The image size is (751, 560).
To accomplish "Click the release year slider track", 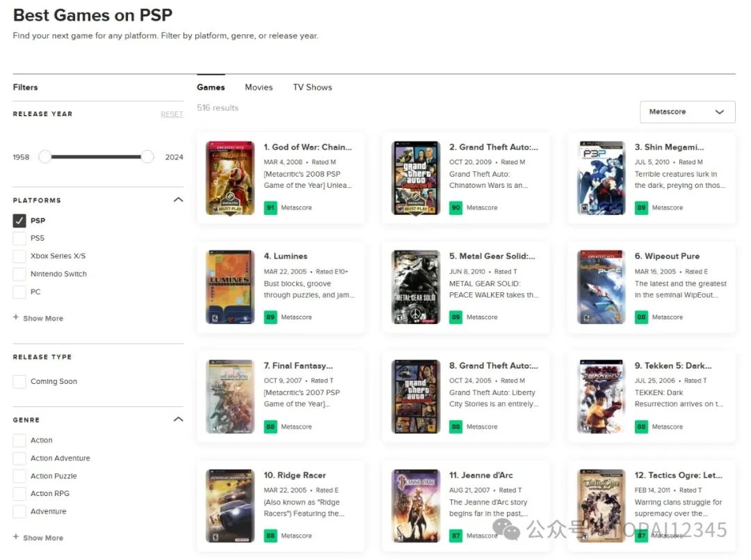I will tap(96, 157).
